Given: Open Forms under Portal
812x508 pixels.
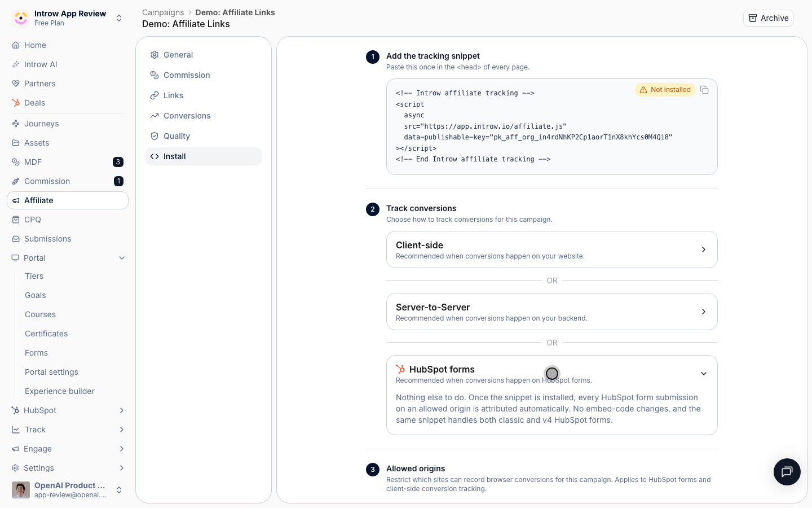Looking at the screenshot, I should pos(36,353).
